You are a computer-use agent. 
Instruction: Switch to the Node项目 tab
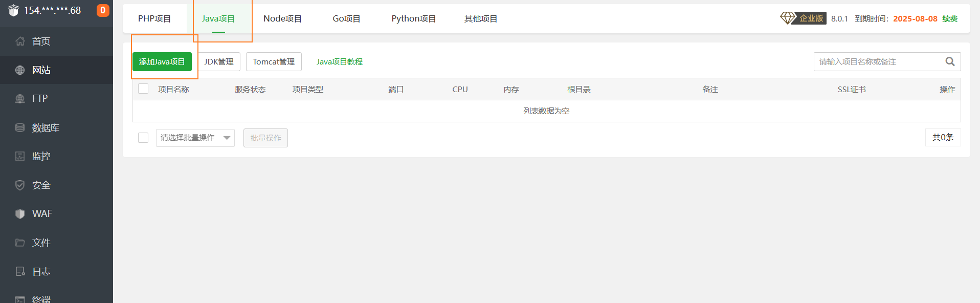[x=282, y=19]
